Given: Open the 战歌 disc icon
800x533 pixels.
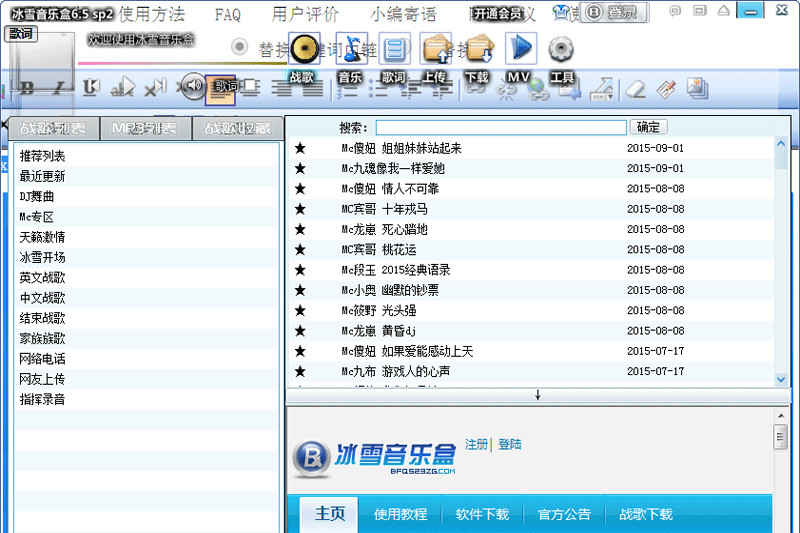Looking at the screenshot, I should pyautogui.click(x=304, y=49).
